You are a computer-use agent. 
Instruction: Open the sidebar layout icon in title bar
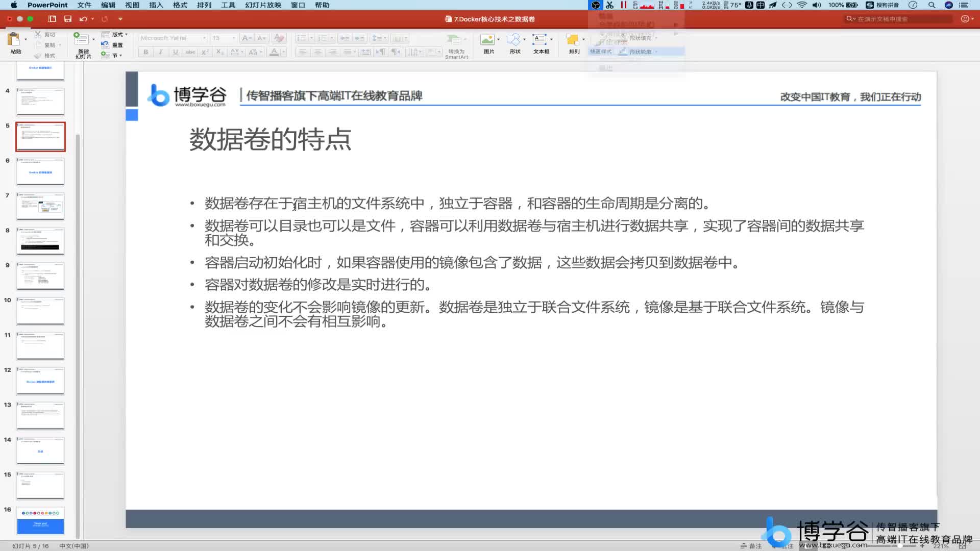pos(52,19)
